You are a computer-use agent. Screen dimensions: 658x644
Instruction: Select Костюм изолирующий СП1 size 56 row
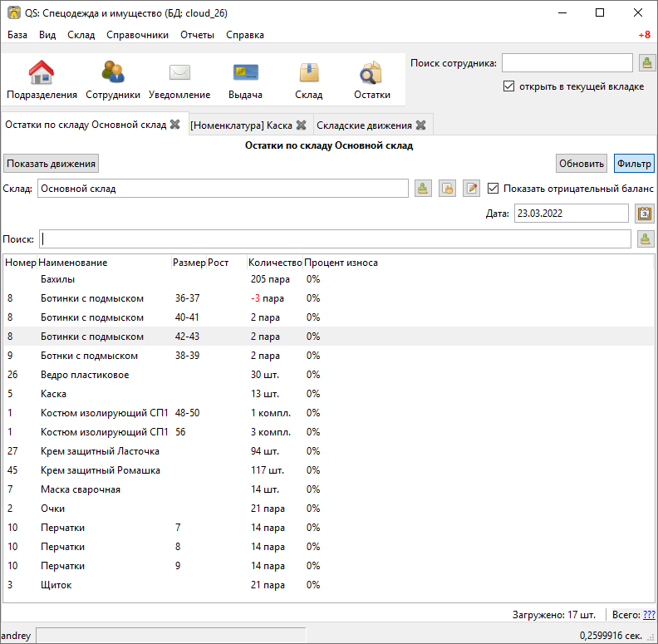(328, 432)
